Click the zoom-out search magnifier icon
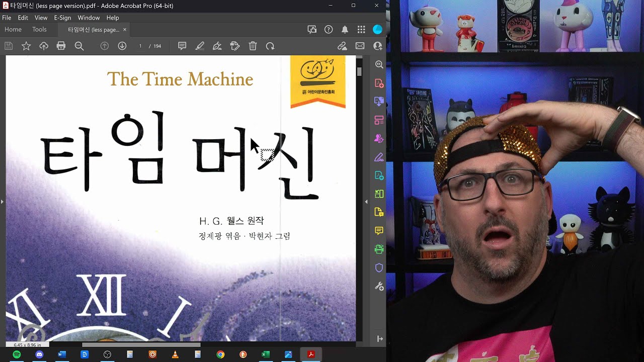The height and width of the screenshot is (362, 644). [79, 46]
